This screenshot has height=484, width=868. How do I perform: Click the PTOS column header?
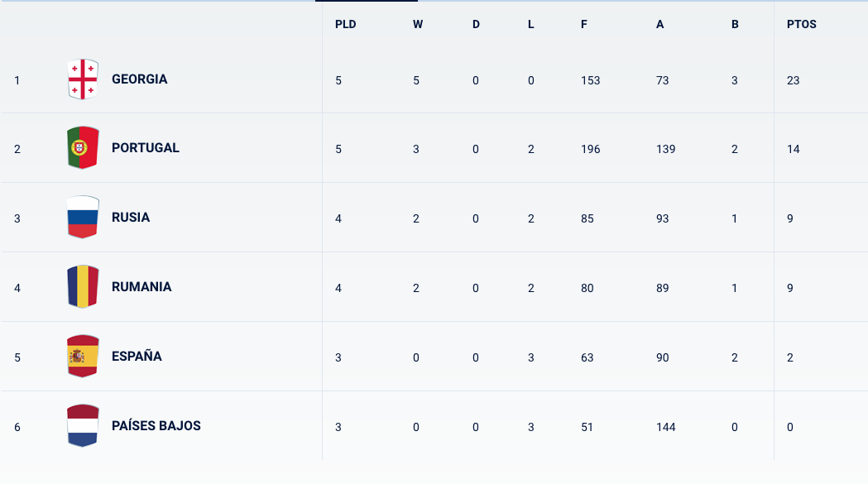point(802,24)
